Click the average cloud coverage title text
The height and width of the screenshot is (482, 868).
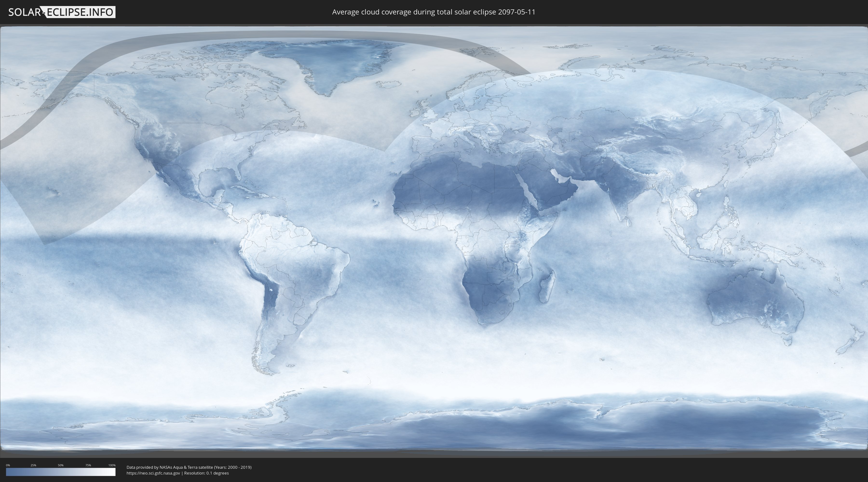click(434, 12)
